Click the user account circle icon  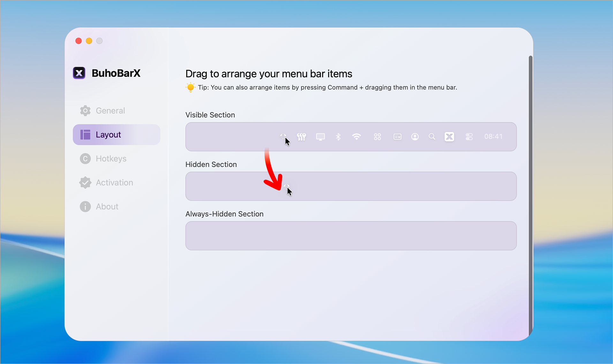pos(415,137)
